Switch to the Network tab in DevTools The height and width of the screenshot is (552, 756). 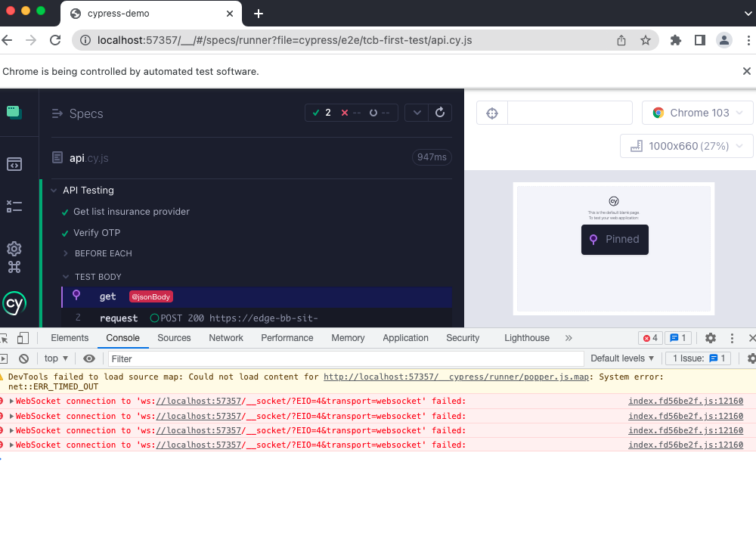[225, 338]
